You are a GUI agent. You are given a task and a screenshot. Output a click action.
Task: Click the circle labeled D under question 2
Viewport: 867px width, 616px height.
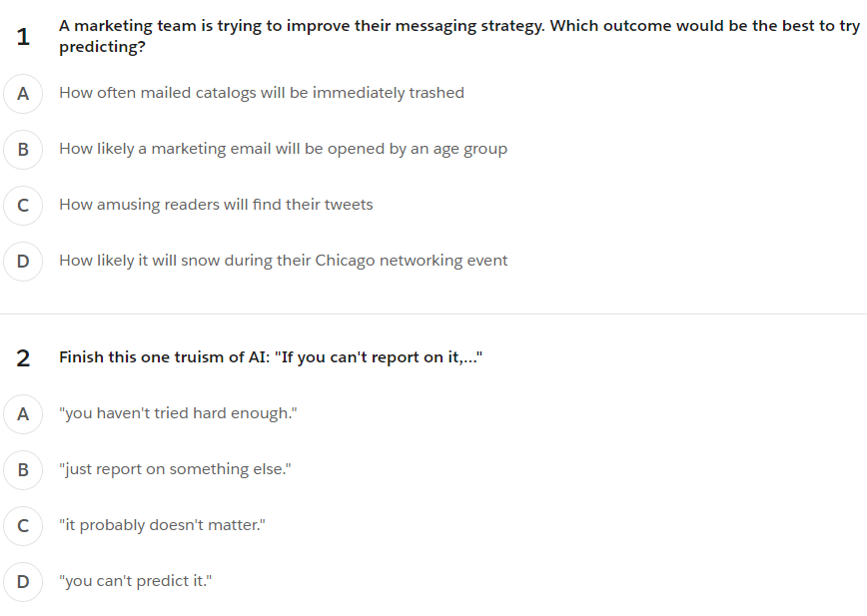tap(23, 581)
